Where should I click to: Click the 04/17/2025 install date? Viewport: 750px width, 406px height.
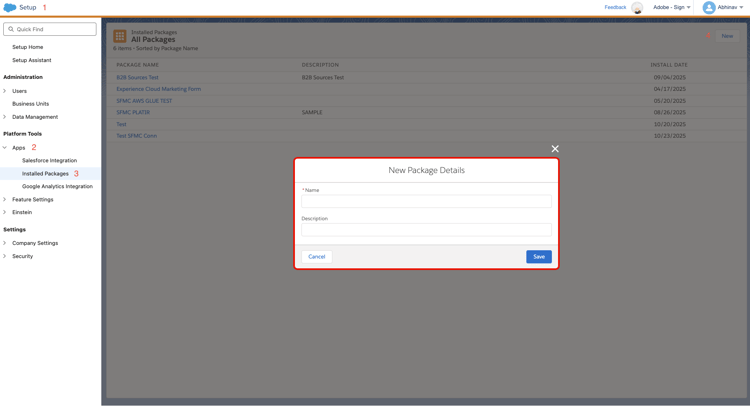[x=670, y=89]
